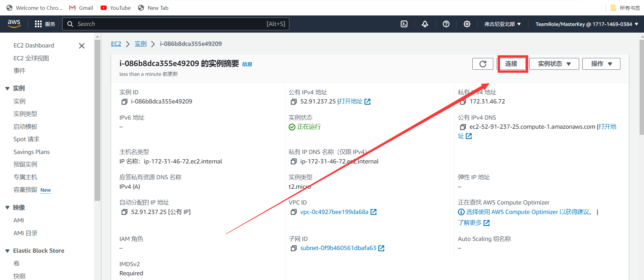Open the vpc-0c4927bee199da68a link
Viewport: 644px width, 280px height.
[334, 212]
